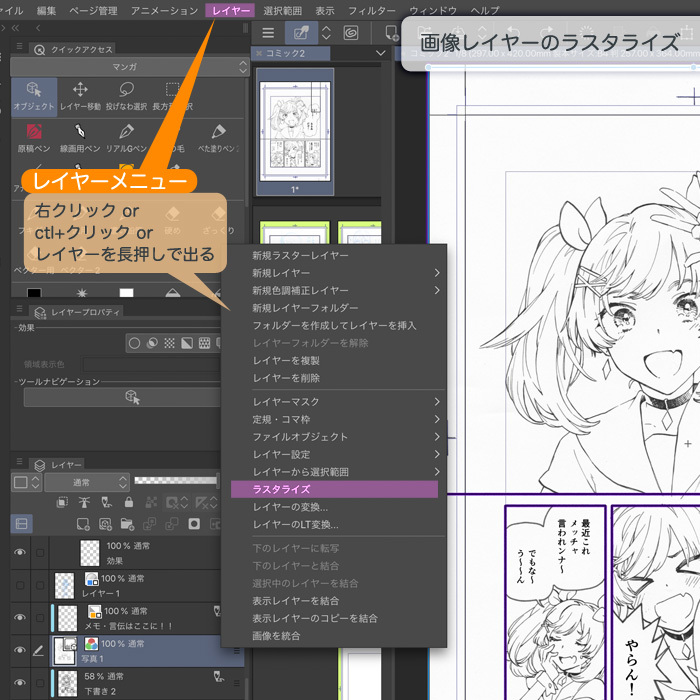The image size is (700, 700).
Task: Select the 下書き 2 layer thumbnail
Action: [68, 683]
